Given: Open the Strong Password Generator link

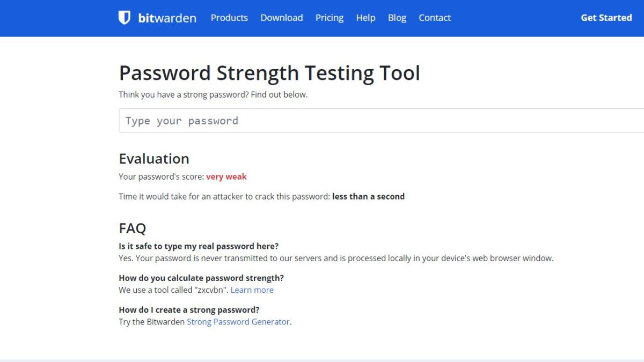Looking at the screenshot, I should point(238,322).
